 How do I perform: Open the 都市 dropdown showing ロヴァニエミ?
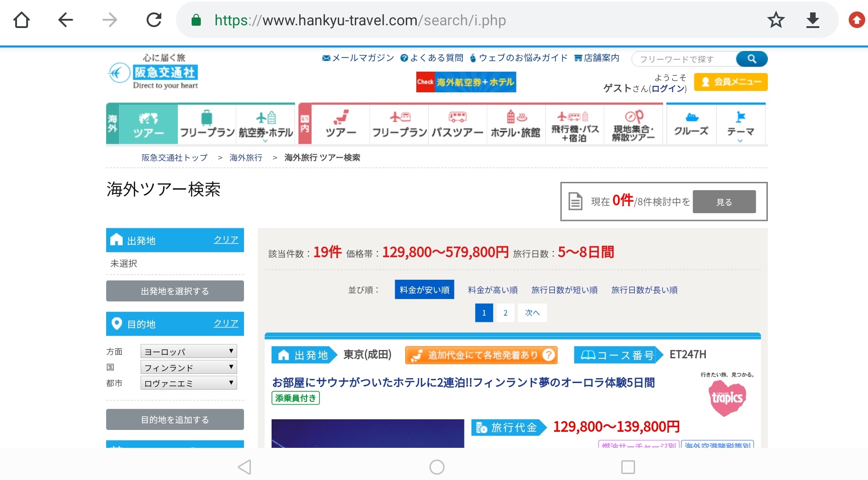[x=188, y=383]
